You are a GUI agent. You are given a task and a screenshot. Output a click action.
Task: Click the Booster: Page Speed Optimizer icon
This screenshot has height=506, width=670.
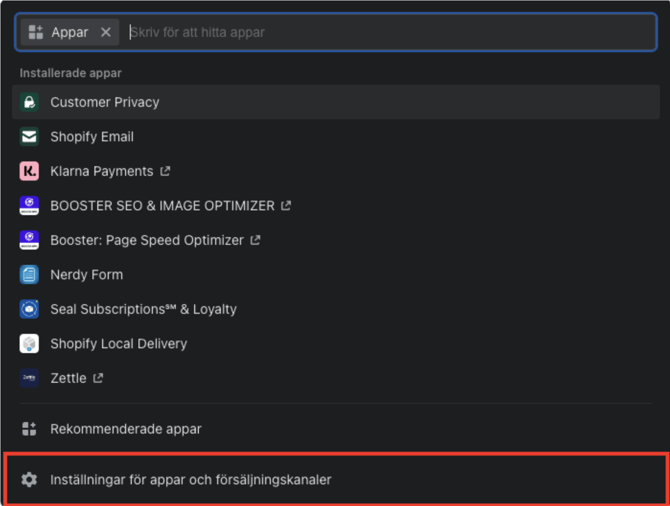coord(29,240)
